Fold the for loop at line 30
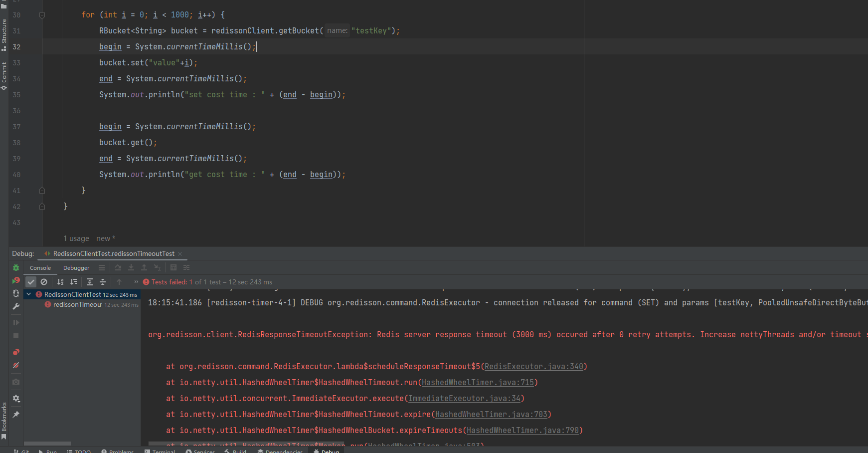The image size is (868, 453). (x=42, y=15)
